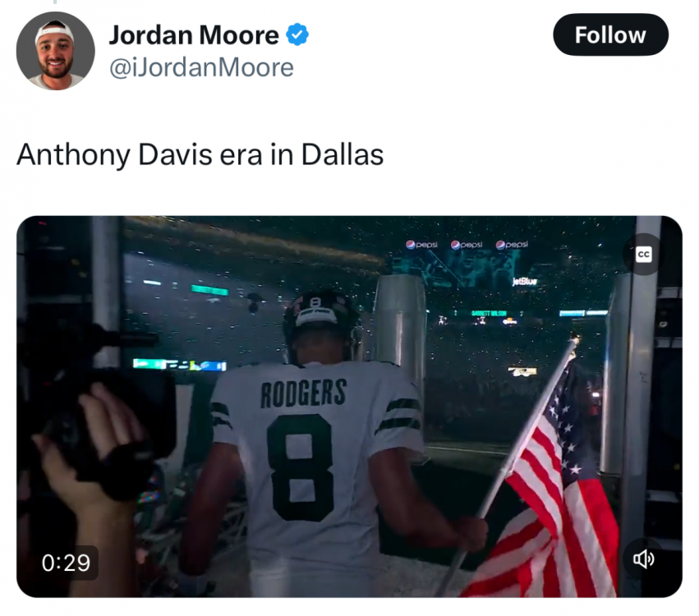Click the word Dallas in the tweet
The width and height of the screenshot is (699, 616).
coord(343,154)
